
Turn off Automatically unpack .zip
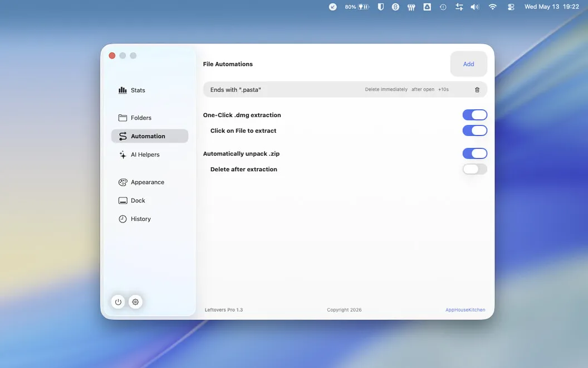pyautogui.click(x=475, y=153)
